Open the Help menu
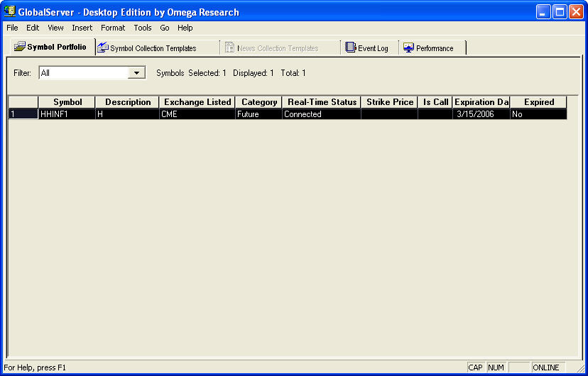588x376 pixels. pyautogui.click(x=185, y=28)
